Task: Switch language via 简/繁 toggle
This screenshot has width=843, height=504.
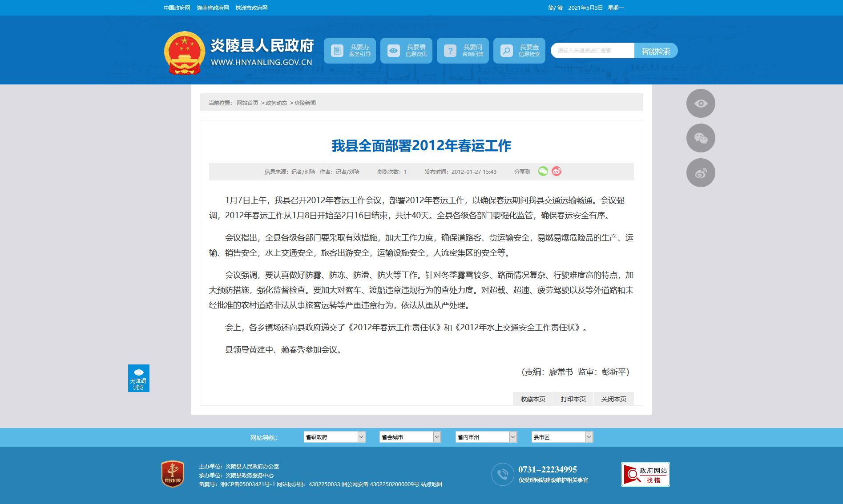Action: (555, 8)
